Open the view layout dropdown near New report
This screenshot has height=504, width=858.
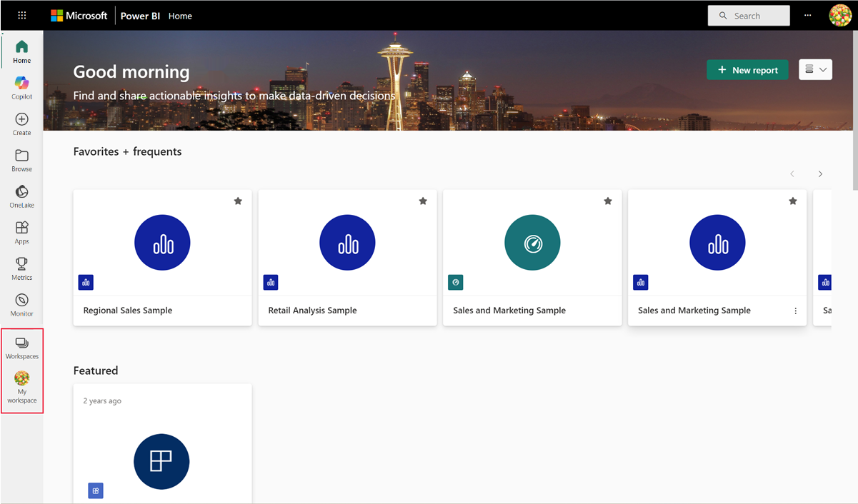coord(815,69)
